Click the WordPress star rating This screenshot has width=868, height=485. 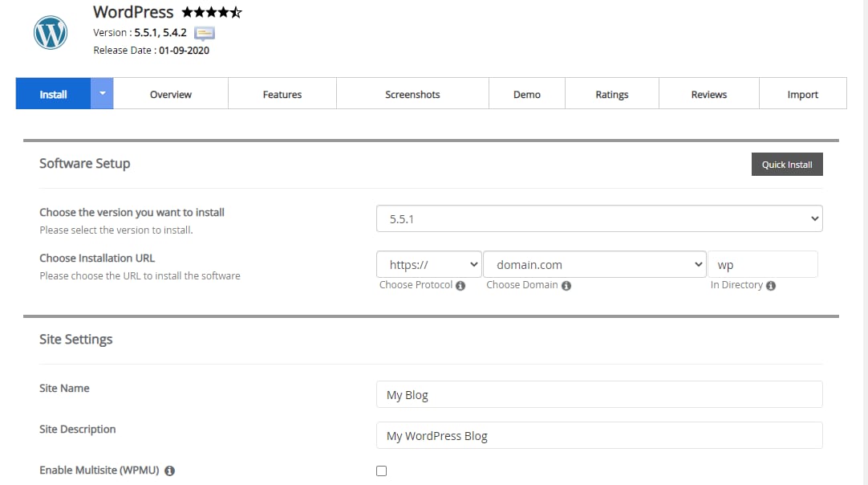point(212,13)
